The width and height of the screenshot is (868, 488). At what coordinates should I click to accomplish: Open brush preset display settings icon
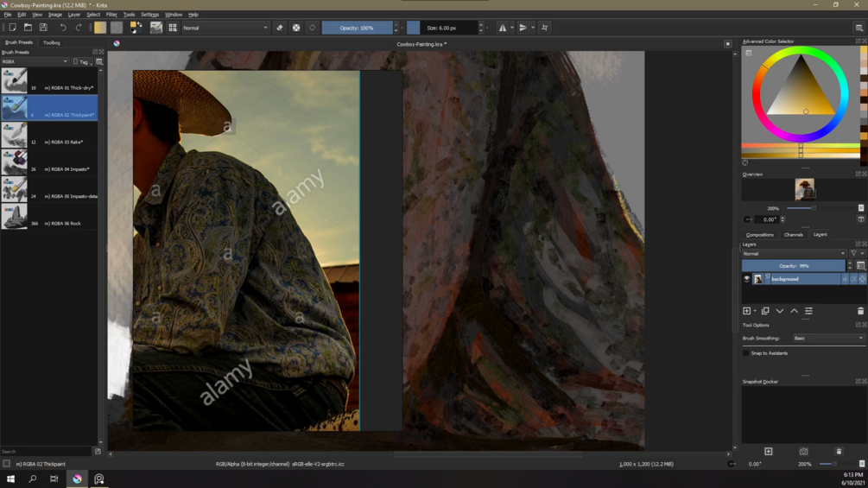click(99, 61)
